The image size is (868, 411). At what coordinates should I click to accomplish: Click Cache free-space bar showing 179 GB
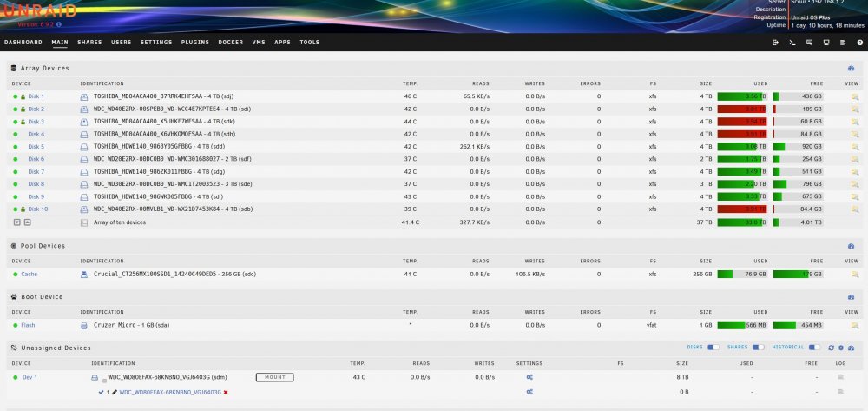[x=799, y=275]
